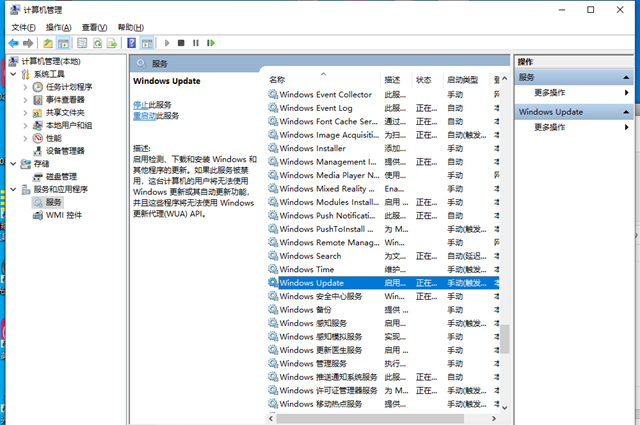This screenshot has height=425, width=640.
Task: Select the Windows Event Collector service
Action: pyautogui.click(x=383, y=95)
